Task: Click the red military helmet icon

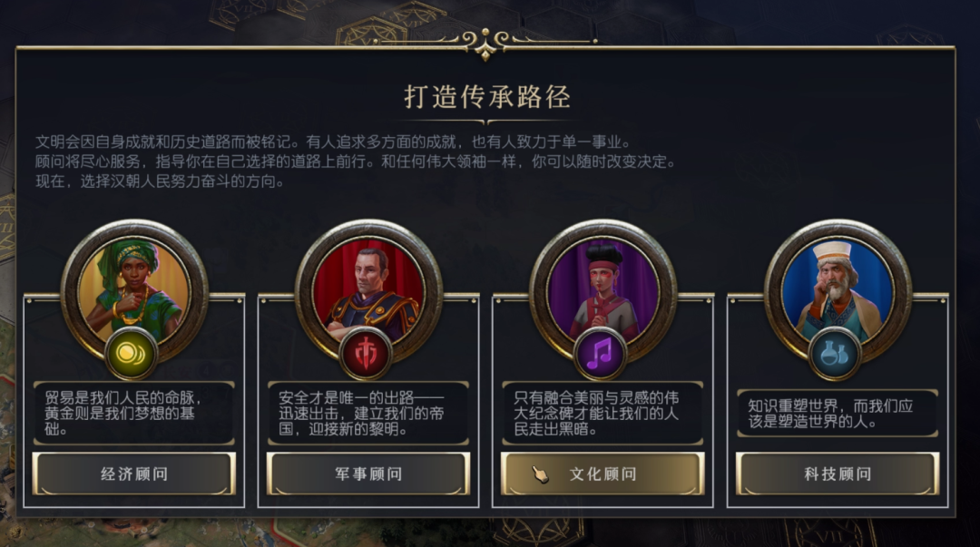Action: click(x=366, y=355)
